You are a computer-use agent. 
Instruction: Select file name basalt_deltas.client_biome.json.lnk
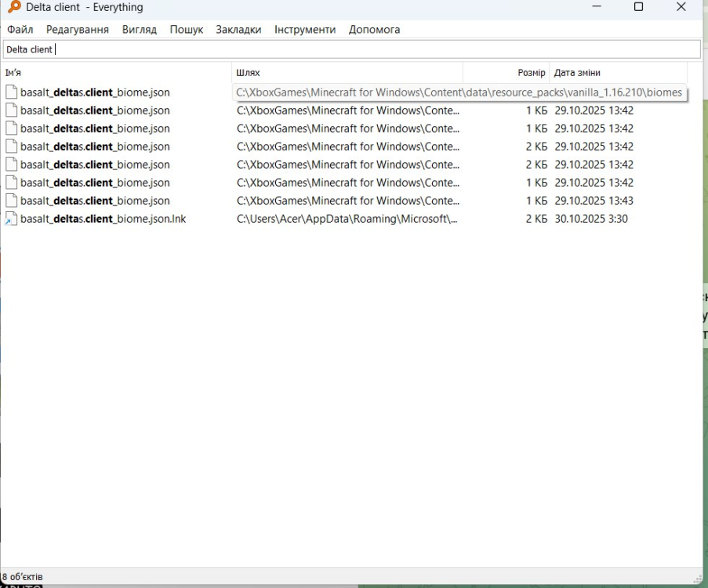point(103,219)
